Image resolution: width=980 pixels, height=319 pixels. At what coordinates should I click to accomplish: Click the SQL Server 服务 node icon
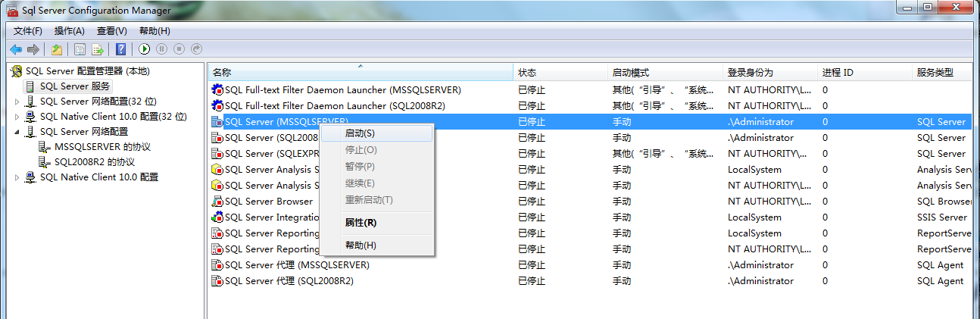(30, 86)
